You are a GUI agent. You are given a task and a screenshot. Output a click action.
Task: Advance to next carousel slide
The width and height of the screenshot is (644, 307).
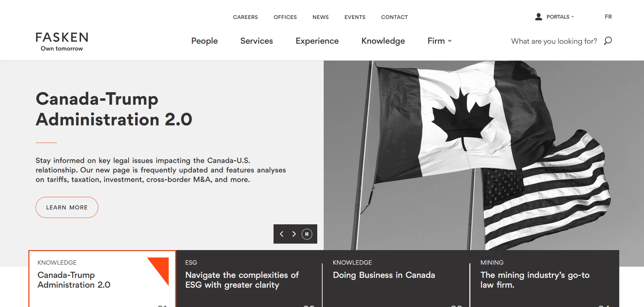click(294, 234)
